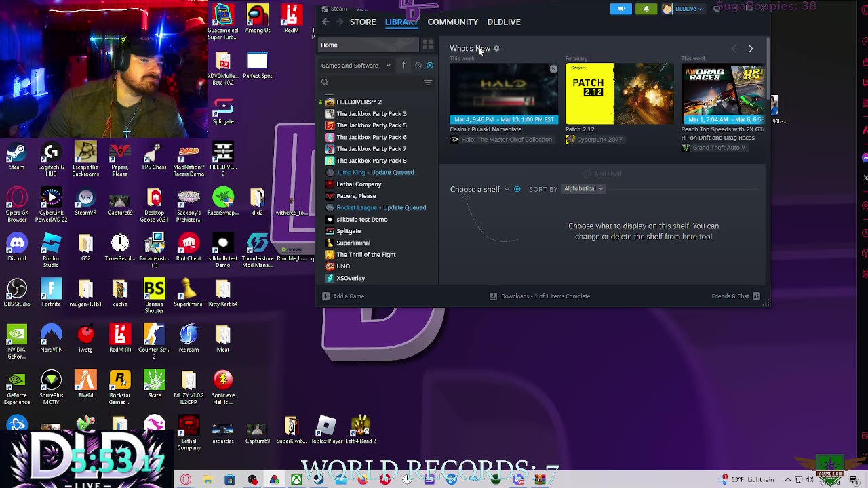Switch to STORE tab
This screenshot has height=488, width=868.
pos(363,22)
